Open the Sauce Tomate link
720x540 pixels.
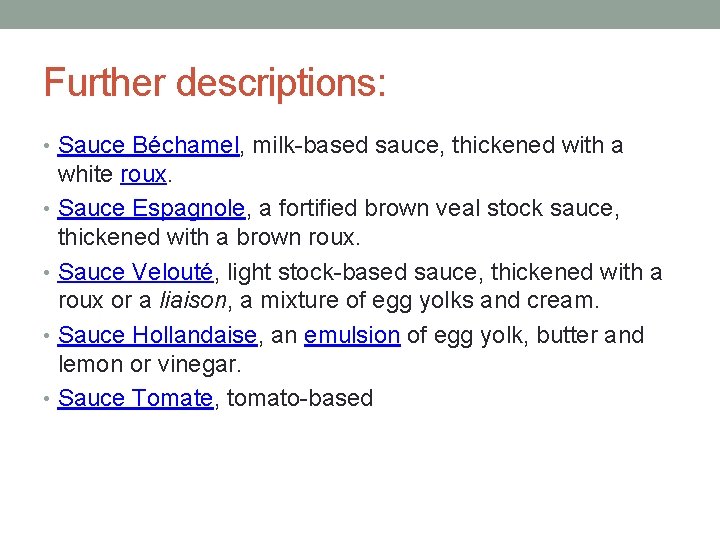click(x=135, y=398)
